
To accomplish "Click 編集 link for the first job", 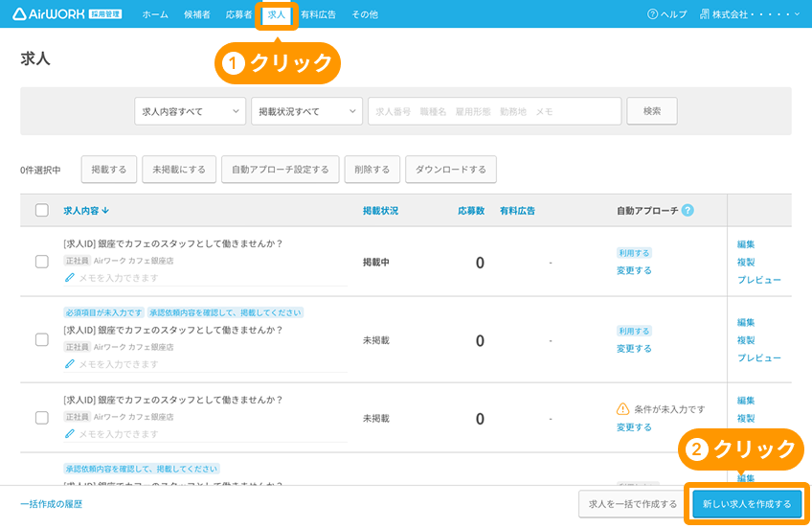I will (746, 244).
